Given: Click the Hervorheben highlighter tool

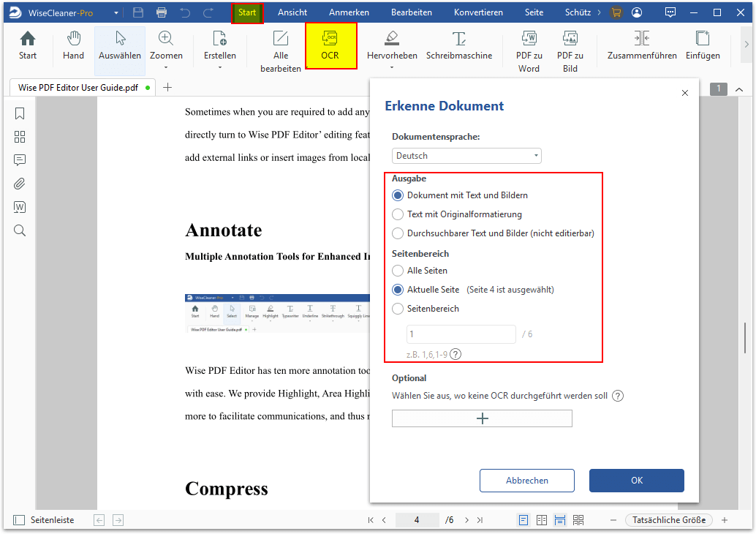Looking at the screenshot, I should pos(392,45).
